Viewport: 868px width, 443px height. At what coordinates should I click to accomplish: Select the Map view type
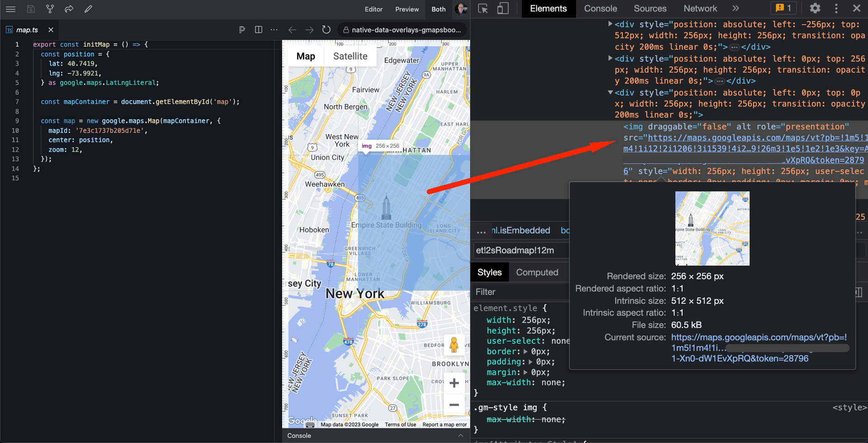[306, 57]
